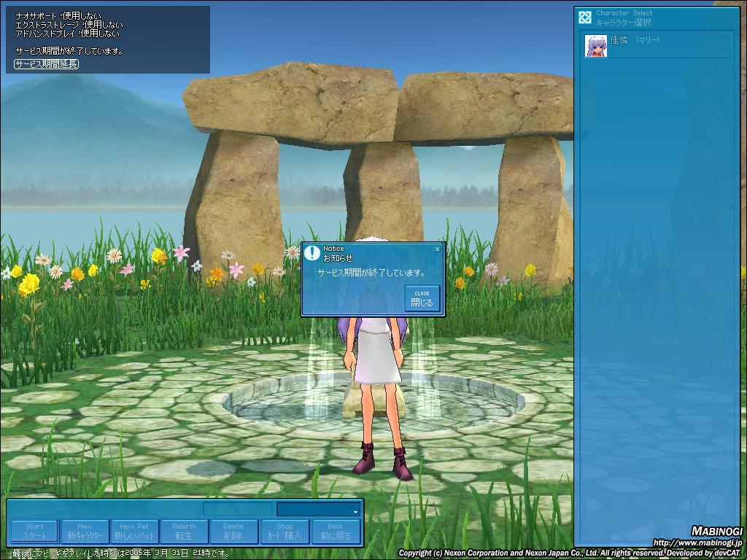The width and height of the screenshot is (747, 560).
Task: Go back with the Back (前に戻る) button
Action: [x=336, y=531]
